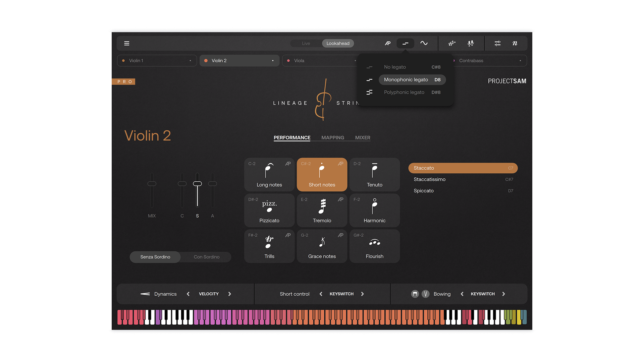Click the legato mode icon in toolbar
This screenshot has width=644, height=362.
click(x=405, y=43)
